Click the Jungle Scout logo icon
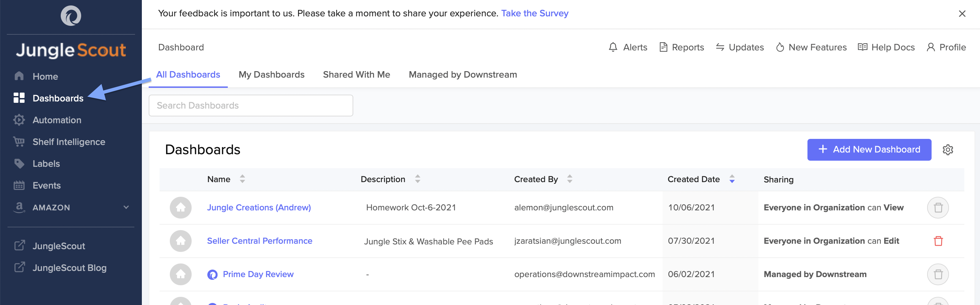This screenshot has height=305, width=980. tap(71, 16)
